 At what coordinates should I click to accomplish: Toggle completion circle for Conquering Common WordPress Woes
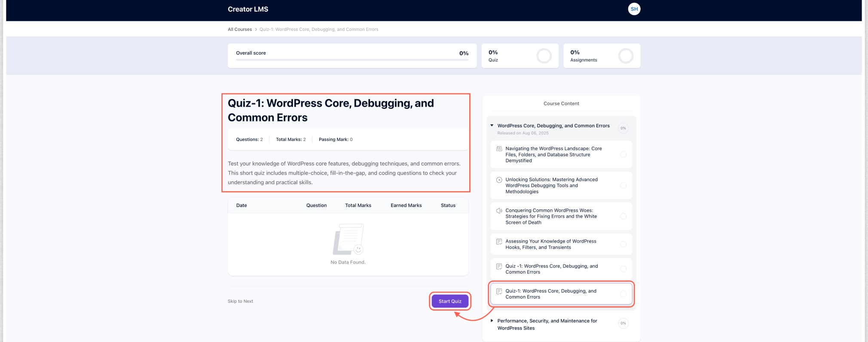[x=623, y=216]
